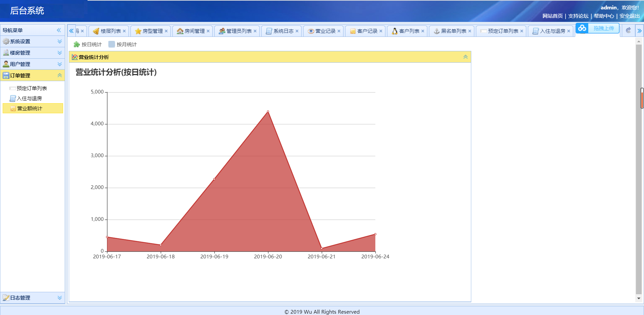
Task: Close the 营业记录 tab
Action: (339, 31)
